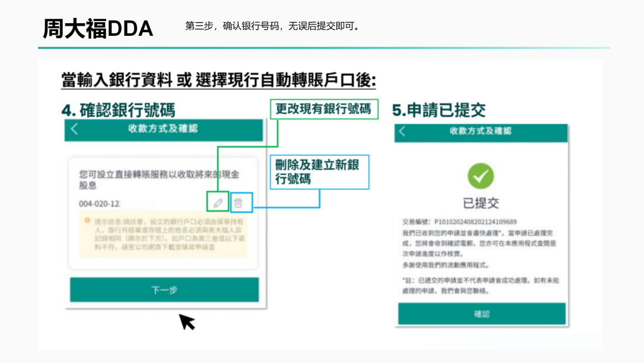Image resolution: width=644 pixels, height=363 pixels.
Task: Click the trash icon to delete bank number
Action: pos(238,202)
